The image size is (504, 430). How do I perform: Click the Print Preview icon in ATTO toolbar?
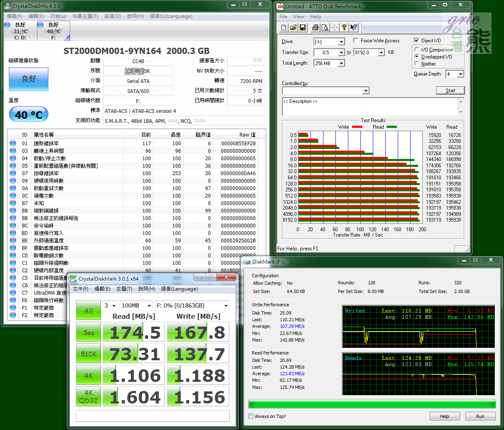(325, 28)
